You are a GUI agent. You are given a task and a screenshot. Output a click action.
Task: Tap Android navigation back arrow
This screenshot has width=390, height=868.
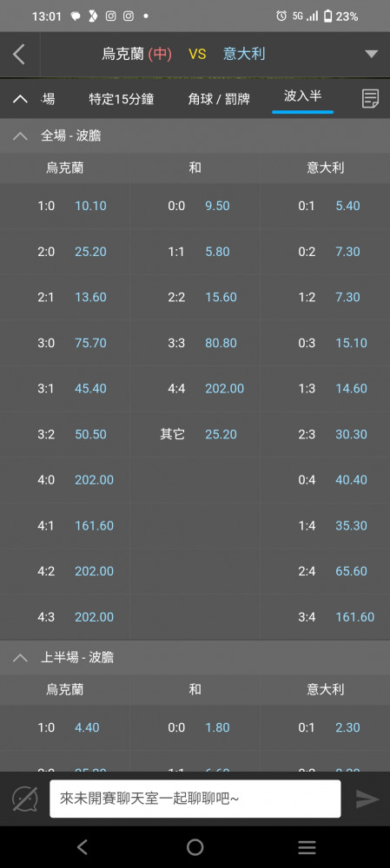coord(83,847)
